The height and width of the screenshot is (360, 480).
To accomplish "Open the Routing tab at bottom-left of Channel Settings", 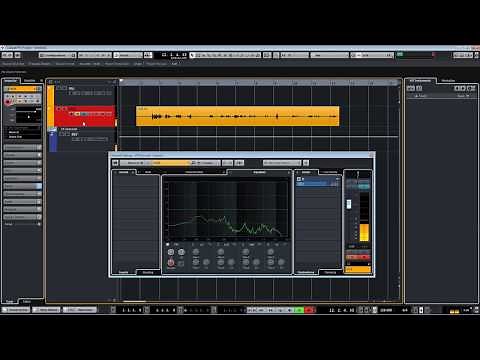I will [148, 272].
